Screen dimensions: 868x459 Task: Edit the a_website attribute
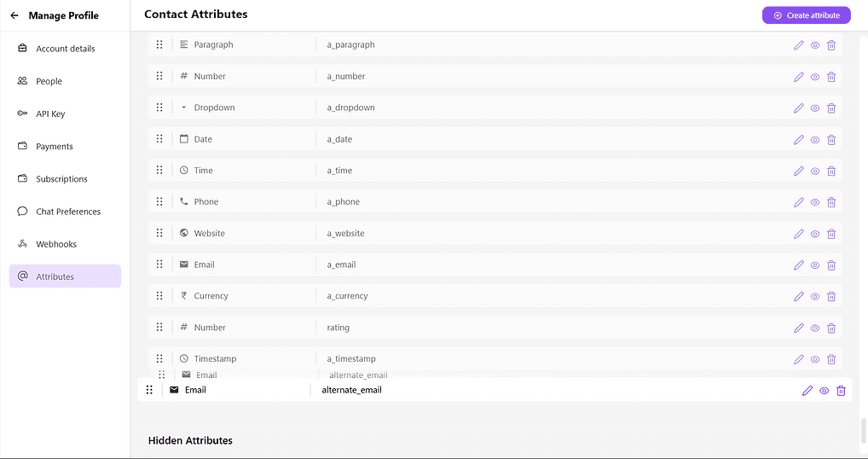point(798,235)
